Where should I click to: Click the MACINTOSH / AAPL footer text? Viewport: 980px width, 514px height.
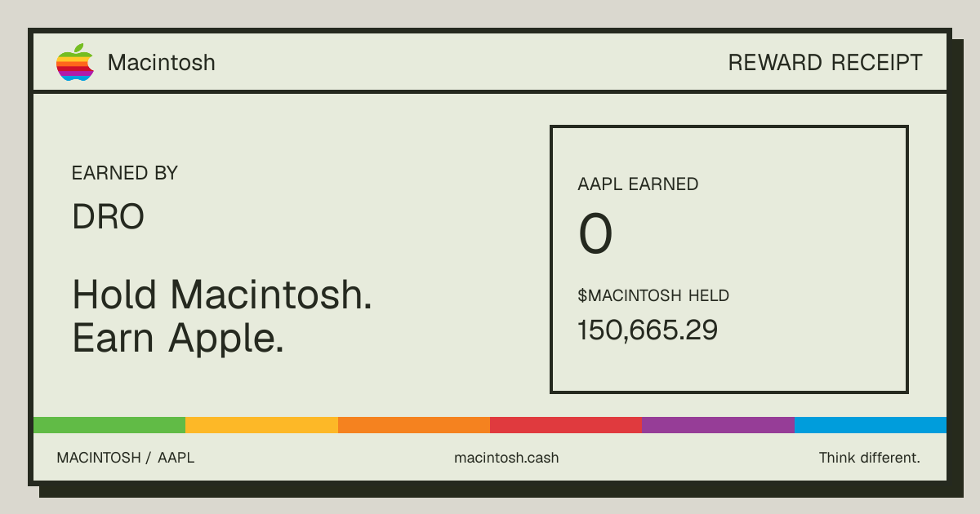point(126,458)
